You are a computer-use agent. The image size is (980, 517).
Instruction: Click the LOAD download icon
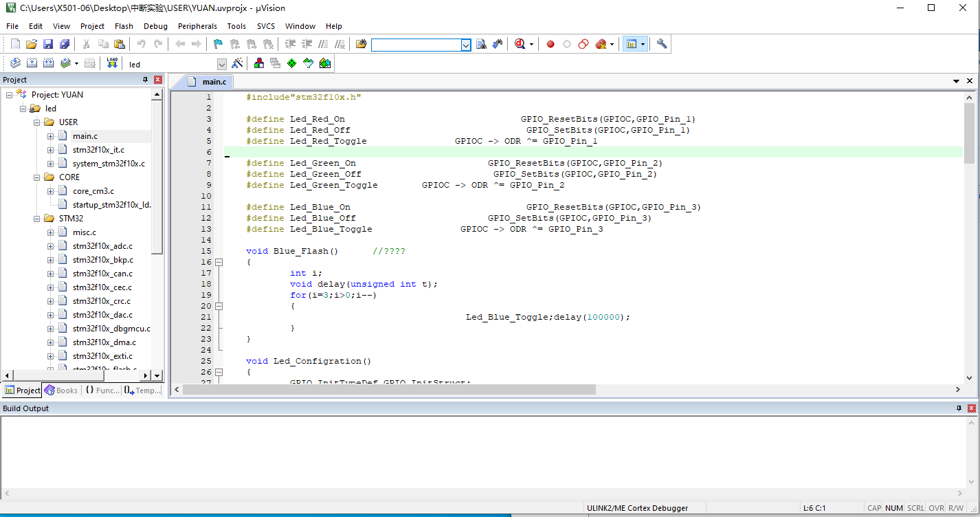pyautogui.click(x=112, y=63)
